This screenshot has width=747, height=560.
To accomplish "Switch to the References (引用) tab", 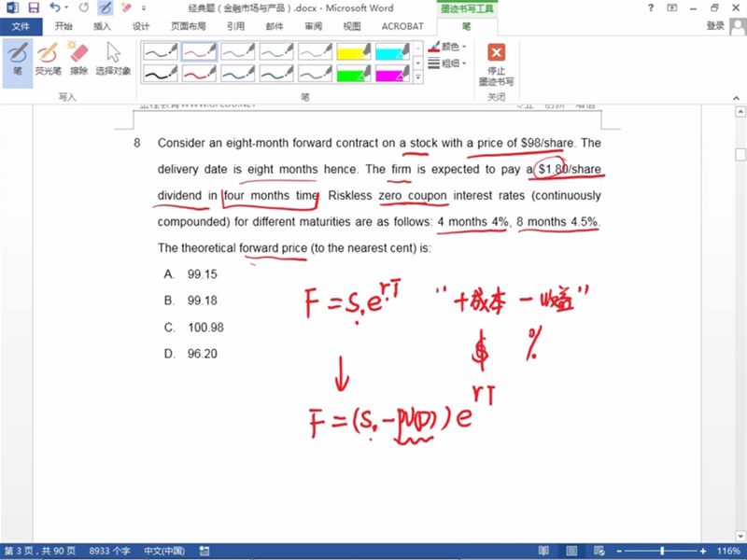I will 236,26.
